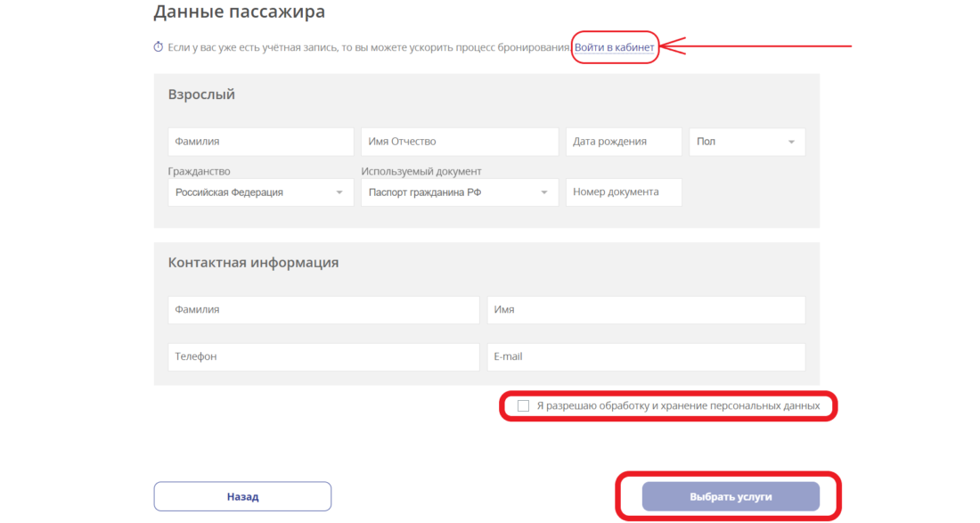Open the 'Гражданство' dropdown showing Российская Федерация
980x523 pixels.
tap(260, 192)
